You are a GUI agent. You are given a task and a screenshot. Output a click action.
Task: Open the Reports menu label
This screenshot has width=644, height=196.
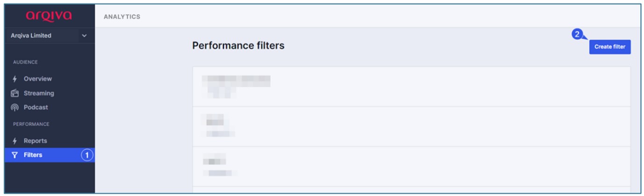36,141
